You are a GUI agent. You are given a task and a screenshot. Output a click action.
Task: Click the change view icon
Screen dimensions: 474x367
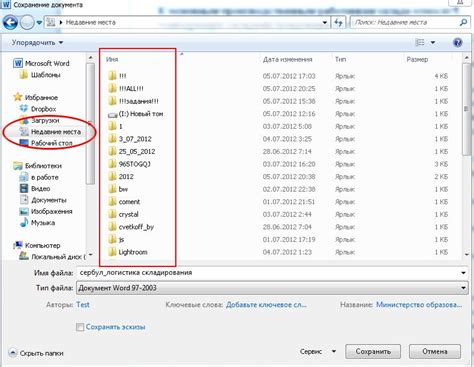(x=420, y=42)
